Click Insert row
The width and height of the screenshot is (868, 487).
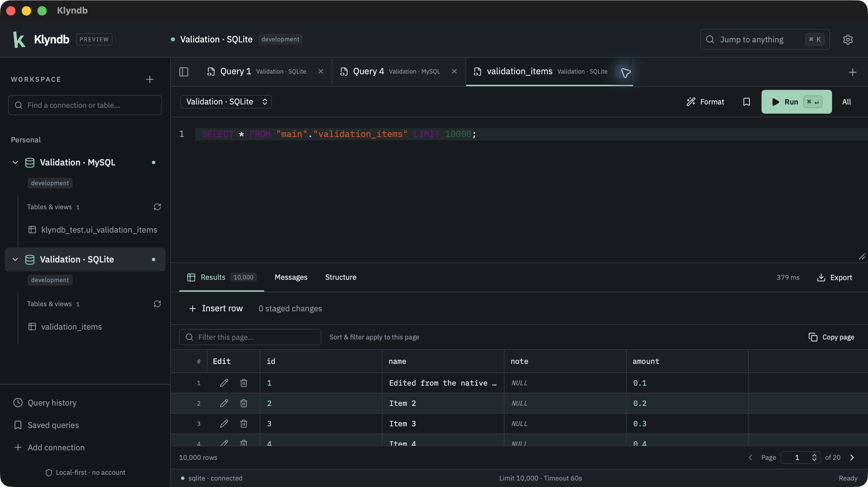[216, 309]
